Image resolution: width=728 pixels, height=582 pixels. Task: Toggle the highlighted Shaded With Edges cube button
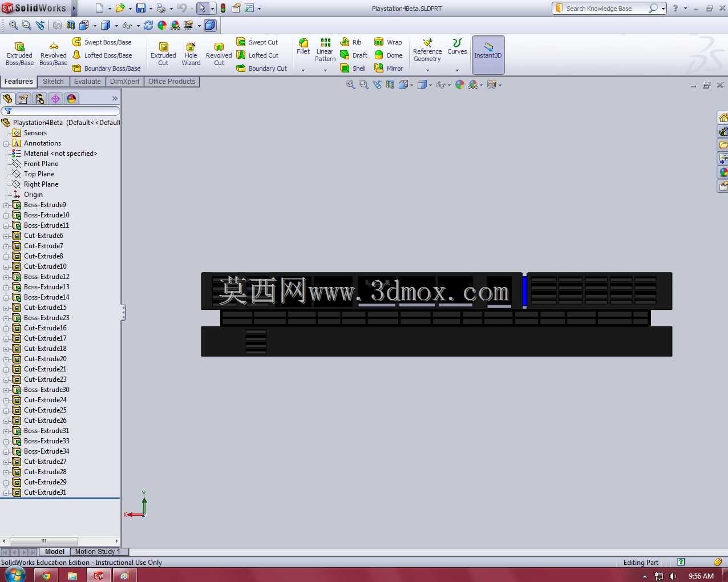[210, 25]
